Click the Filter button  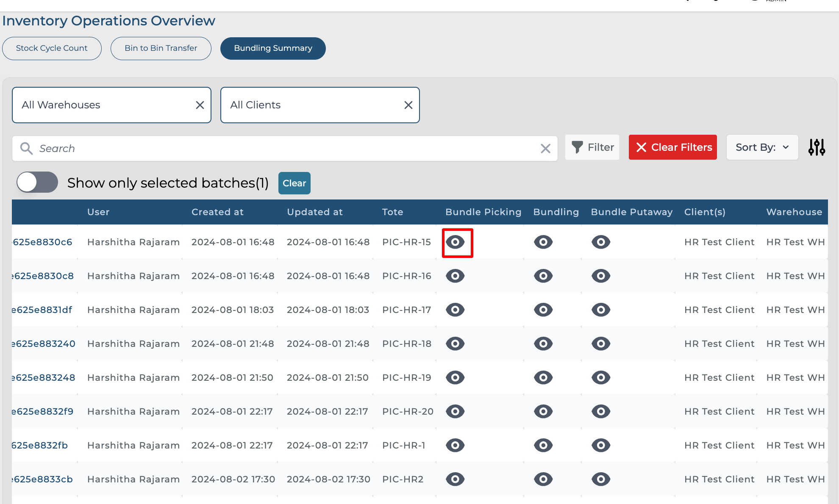point(592,147)
